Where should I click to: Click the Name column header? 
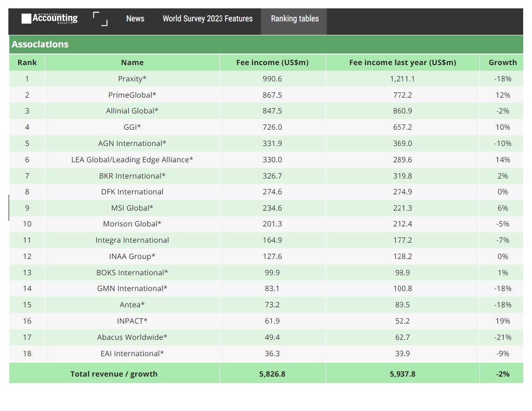[132, 62]
